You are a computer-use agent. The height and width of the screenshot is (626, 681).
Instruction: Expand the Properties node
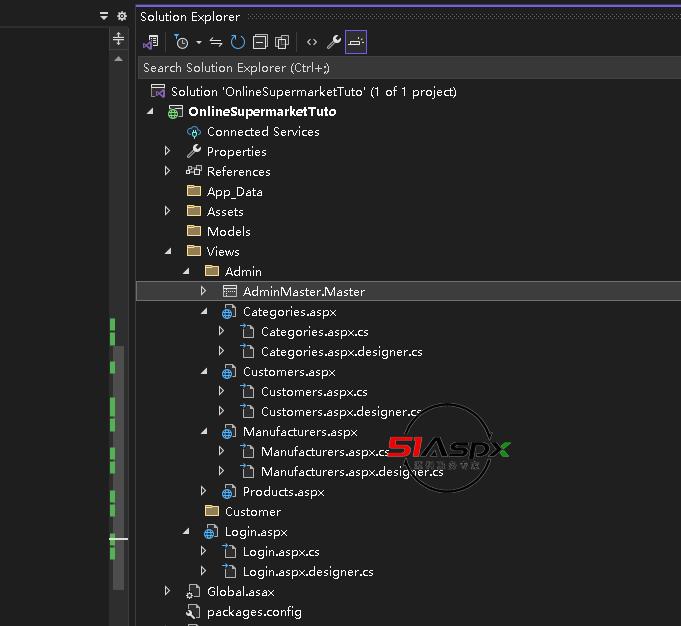pos(168,151)
